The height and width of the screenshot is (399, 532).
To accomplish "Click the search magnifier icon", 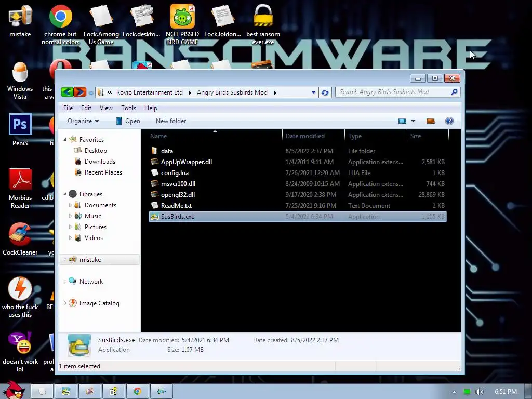I will point(454,92).
